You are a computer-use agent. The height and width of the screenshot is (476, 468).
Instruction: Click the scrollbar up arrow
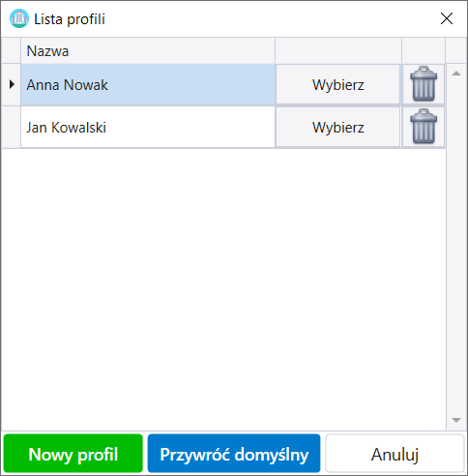tap(456, 74)
